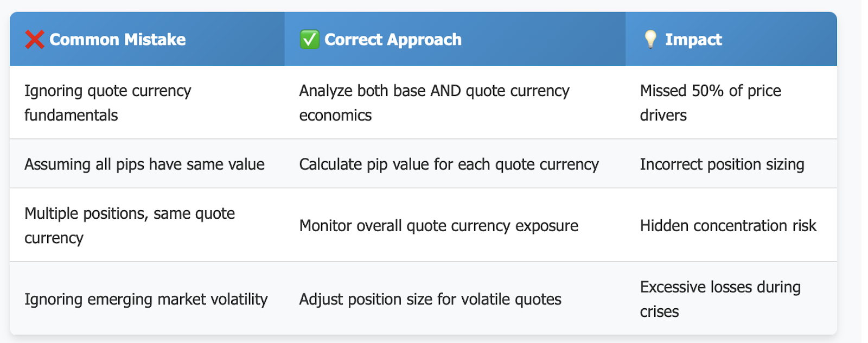Click the light bulb icon
Screen dimensions: 868x343
point(650,40)
